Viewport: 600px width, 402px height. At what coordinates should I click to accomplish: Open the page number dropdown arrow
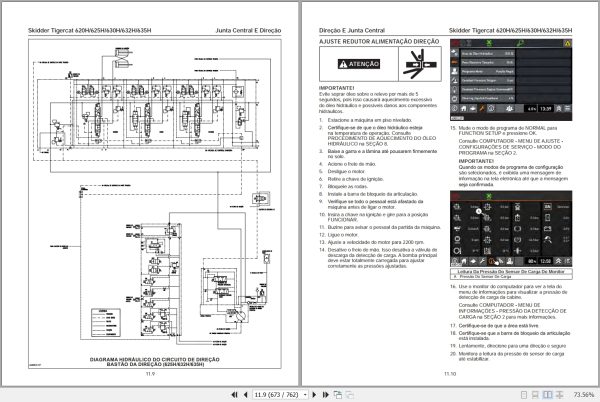pos(305,395)
